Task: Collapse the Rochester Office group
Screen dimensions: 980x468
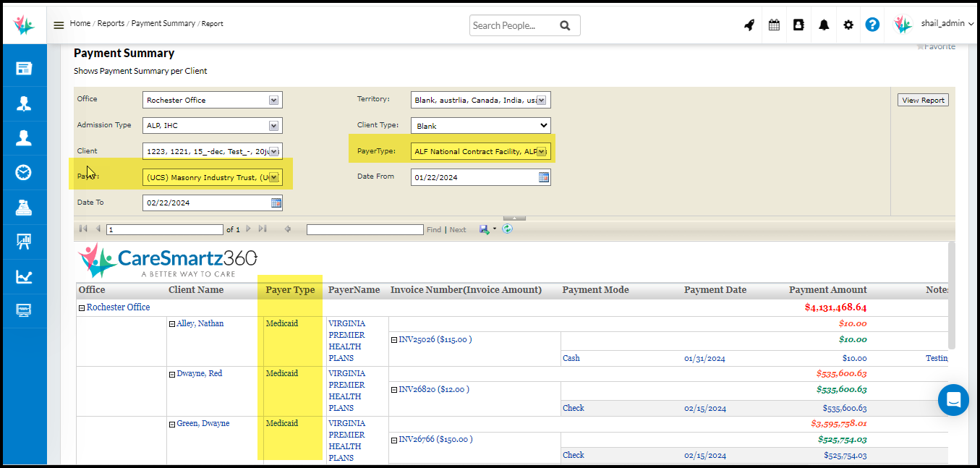Action: pos(82,308)
